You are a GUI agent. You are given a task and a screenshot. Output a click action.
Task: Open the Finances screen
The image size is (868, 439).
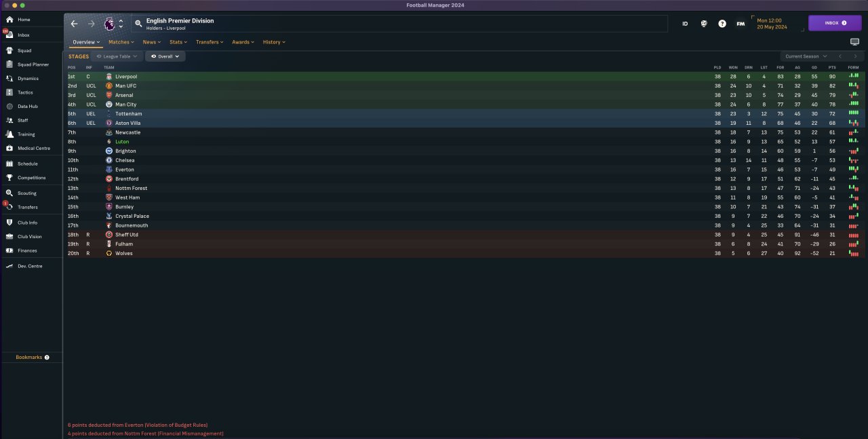(27, 250)
